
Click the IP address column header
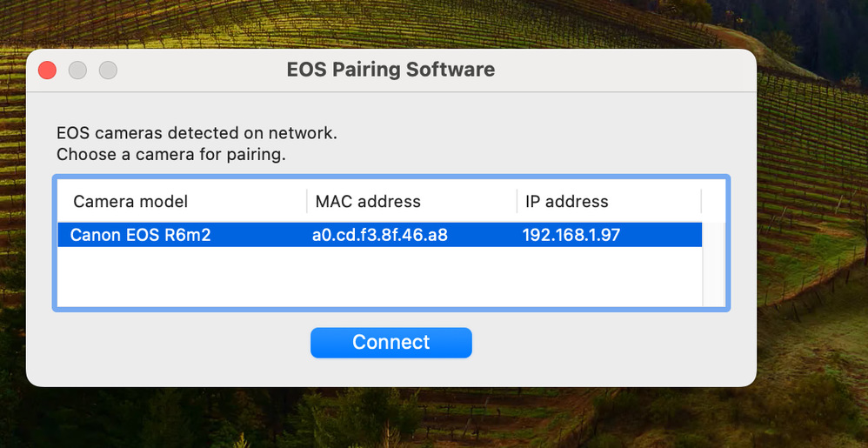pyautogui.click(x=566, y=202)
